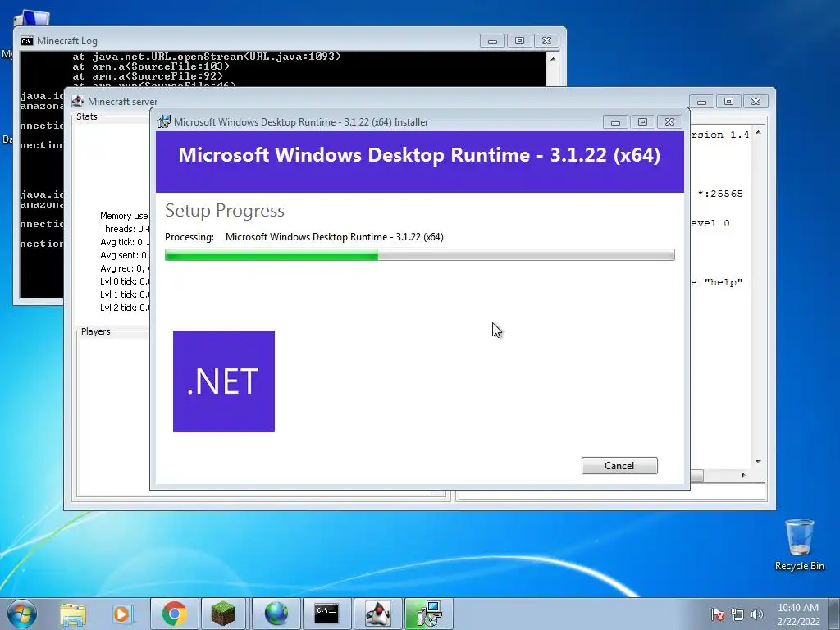Click the "Setup Progress" heading
The width and height of the screenshot is (840, 630).
pyautogui.click(x=225, y=211)
